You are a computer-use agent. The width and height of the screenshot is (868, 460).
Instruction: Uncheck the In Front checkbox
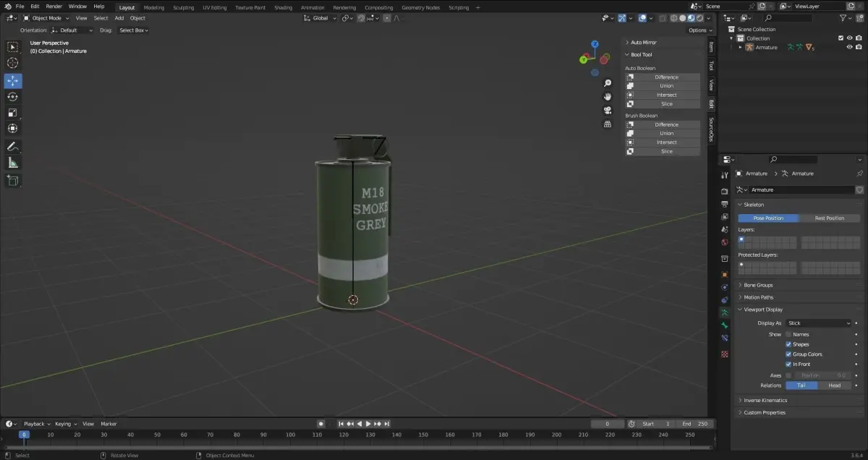click(x=788, y=364)
